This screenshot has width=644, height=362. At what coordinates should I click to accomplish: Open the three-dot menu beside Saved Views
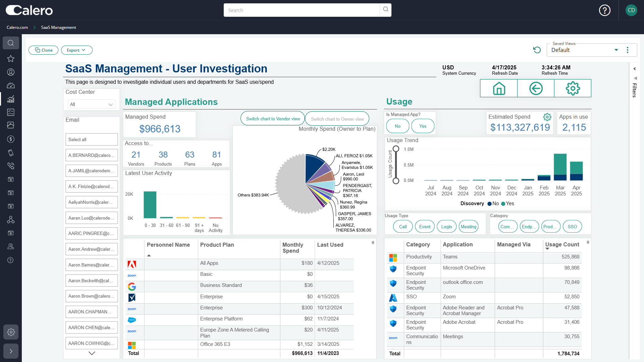click(628, 50)
